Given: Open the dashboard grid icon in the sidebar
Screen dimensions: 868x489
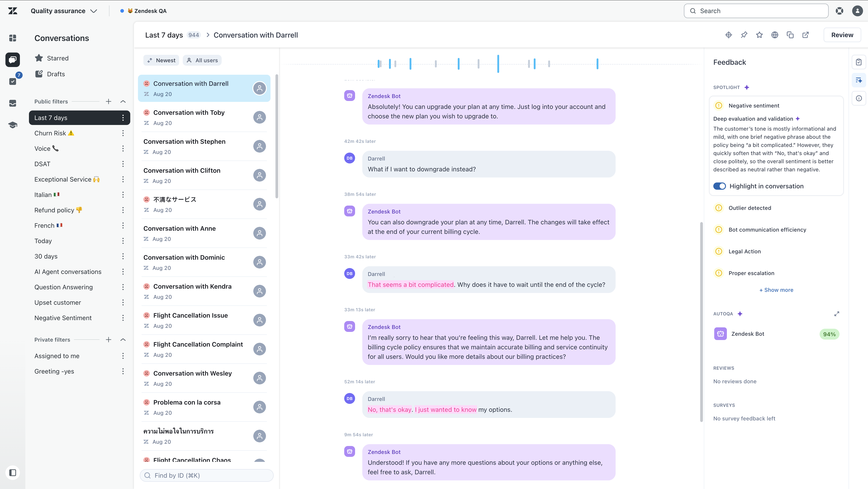Looking at the screenshot, I should click(13, 38).
